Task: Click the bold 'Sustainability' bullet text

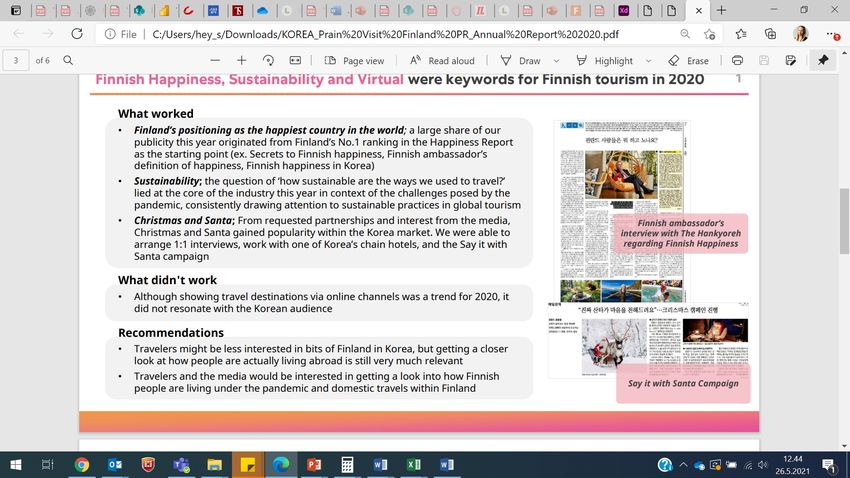Action: (x=167, y=181)
